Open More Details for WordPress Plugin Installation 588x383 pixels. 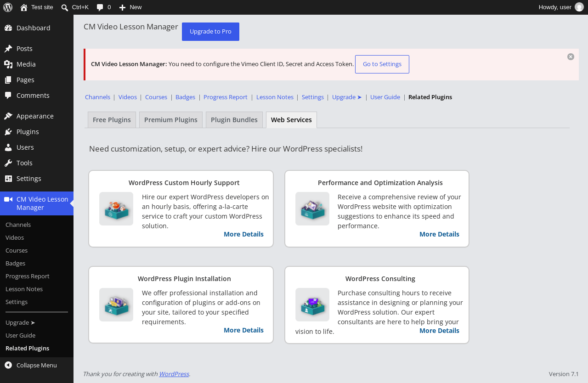243,330
